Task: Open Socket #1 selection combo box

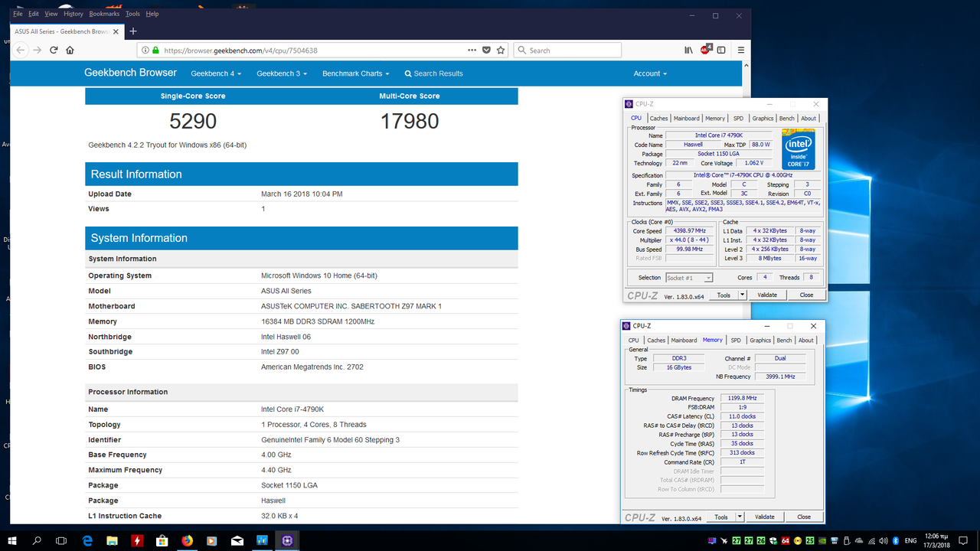Action: coord(689,278)
